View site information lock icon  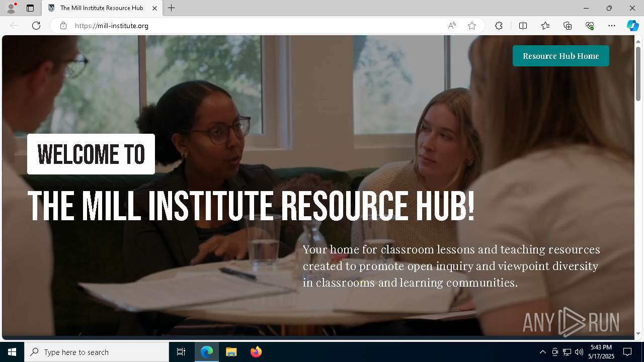pos(63,26)
